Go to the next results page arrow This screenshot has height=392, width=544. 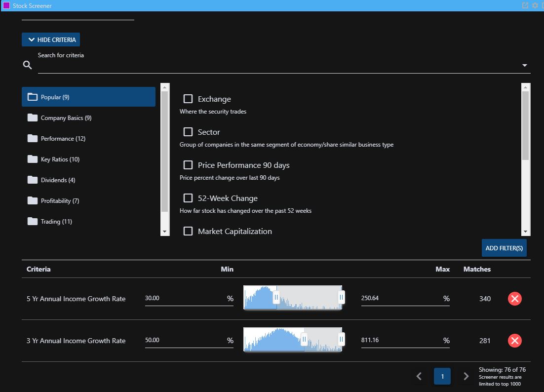click(x=466, y=376)
